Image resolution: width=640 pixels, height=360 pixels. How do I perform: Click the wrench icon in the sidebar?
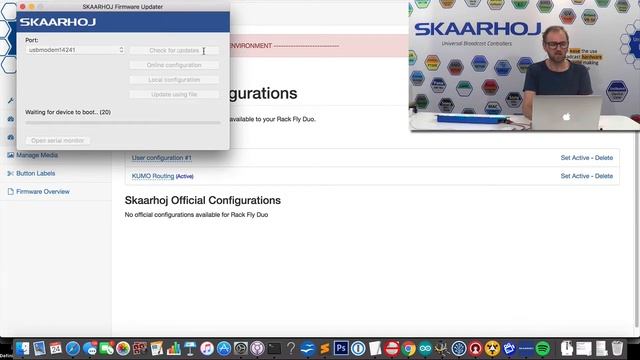[11, 100]
